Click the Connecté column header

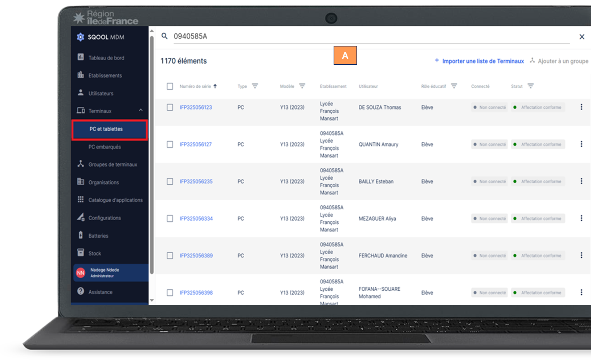pyautogui.click(x=480, y=86)
